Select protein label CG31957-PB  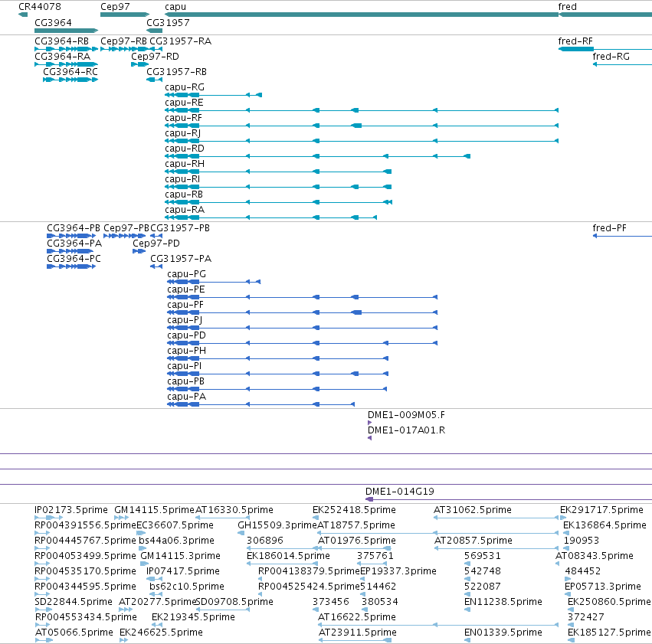(x=179, y=228)
